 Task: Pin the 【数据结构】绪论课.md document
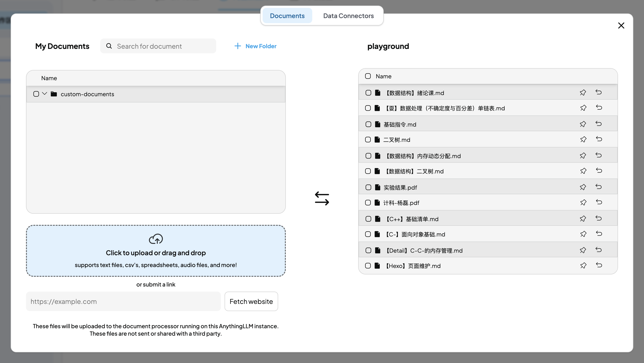click(583, 92)
